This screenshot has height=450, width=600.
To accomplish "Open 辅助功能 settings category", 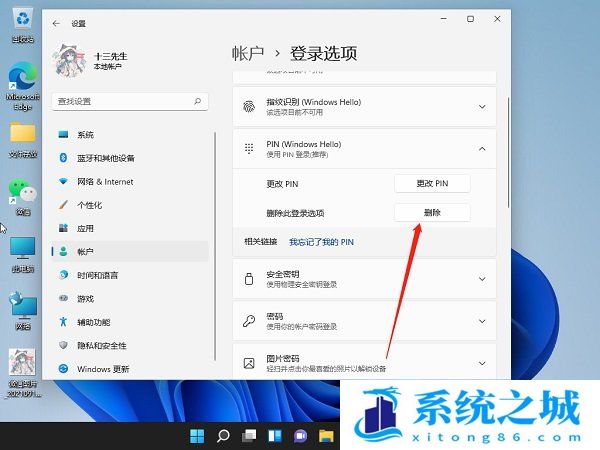I will point(130,322).
